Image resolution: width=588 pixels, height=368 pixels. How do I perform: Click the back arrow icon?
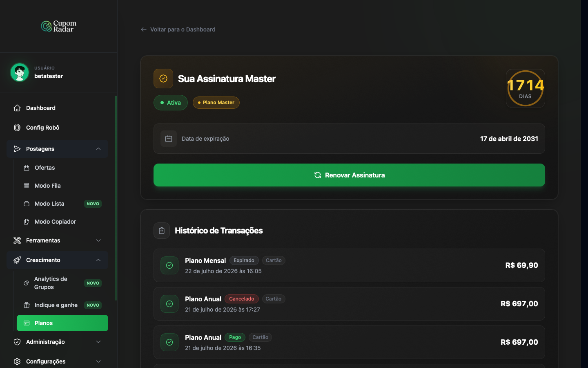click(144, 29)
